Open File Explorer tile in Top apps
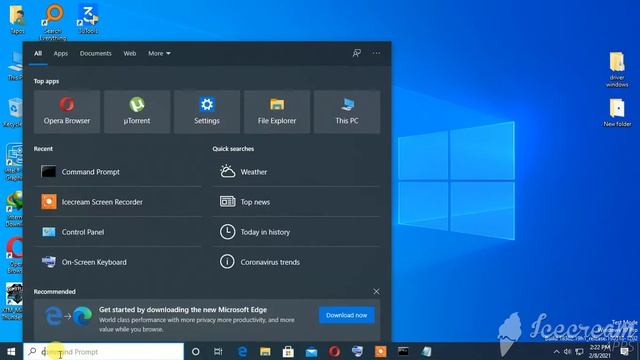Image resolution: width=640 pixels, height=360 pixels. click(277, 111)
